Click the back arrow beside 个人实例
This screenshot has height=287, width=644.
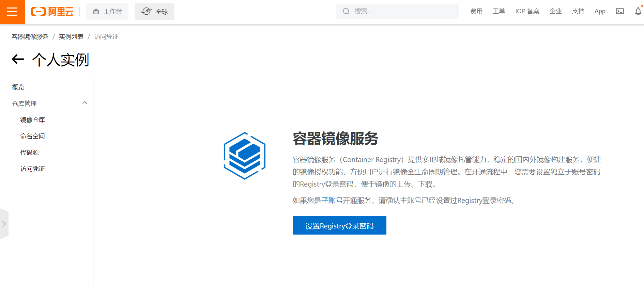pyautogui.click(x=18, y=59)
